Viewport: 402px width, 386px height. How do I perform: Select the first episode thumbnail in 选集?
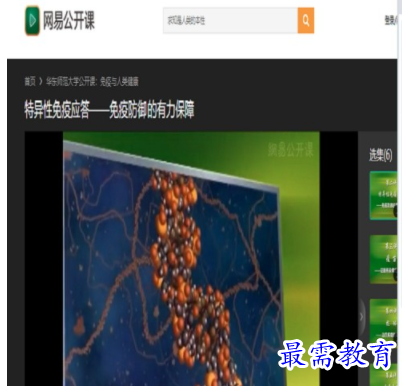pyautogui.click(x=383, y=195)
